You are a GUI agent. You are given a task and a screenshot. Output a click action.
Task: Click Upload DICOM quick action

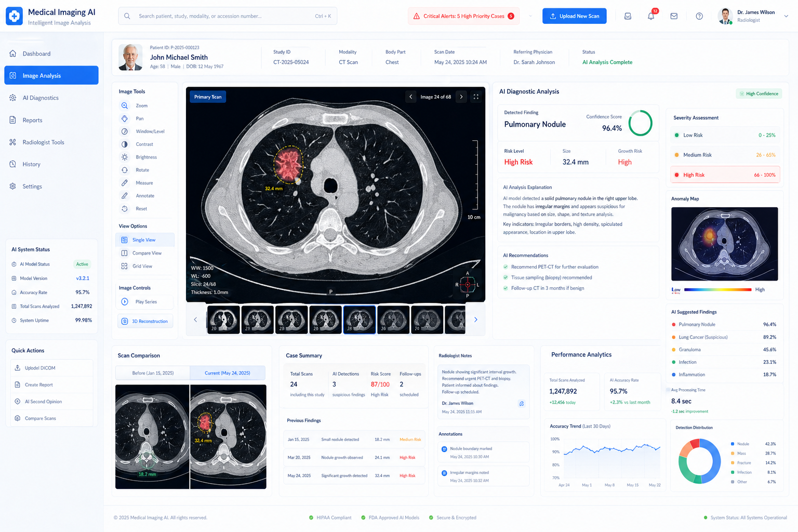(x=52, y=368)
